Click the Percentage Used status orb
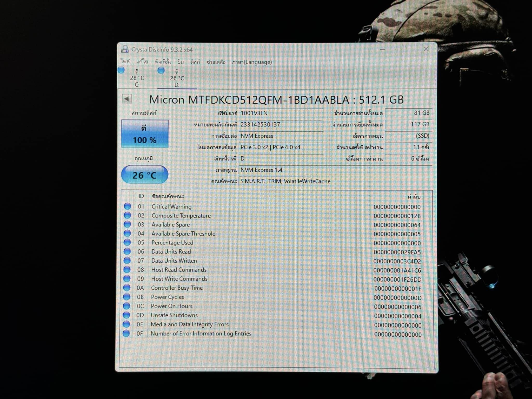The image size is (532, 399). pos(127,242)
